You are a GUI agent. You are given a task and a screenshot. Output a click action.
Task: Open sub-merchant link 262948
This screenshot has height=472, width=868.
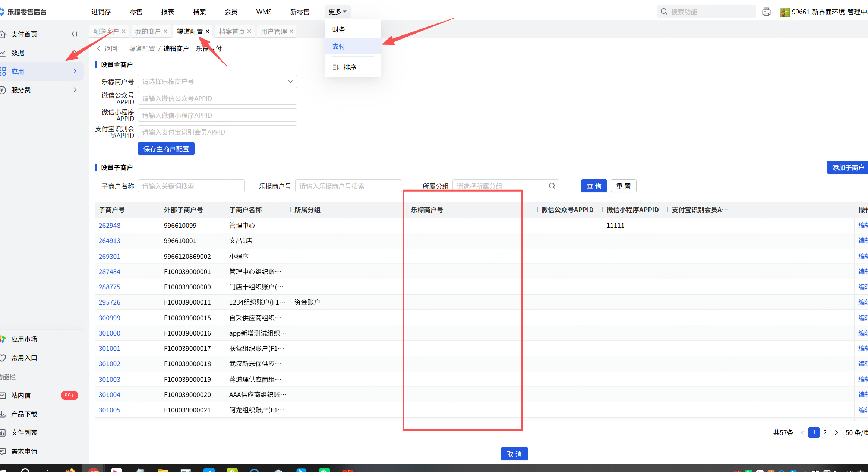(109, 226)
